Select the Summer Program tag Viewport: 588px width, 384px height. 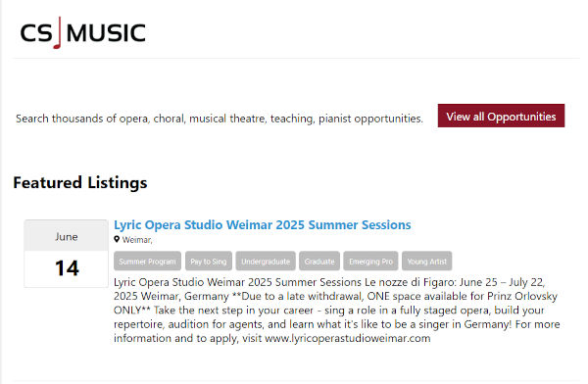[x=147, y=261]
